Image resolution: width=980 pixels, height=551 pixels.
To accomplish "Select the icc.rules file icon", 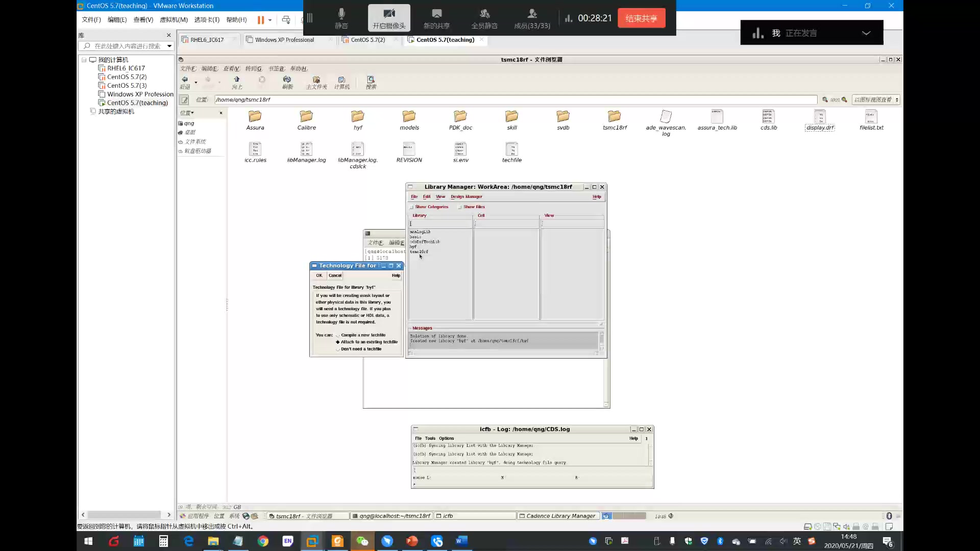I will point(255,153).
